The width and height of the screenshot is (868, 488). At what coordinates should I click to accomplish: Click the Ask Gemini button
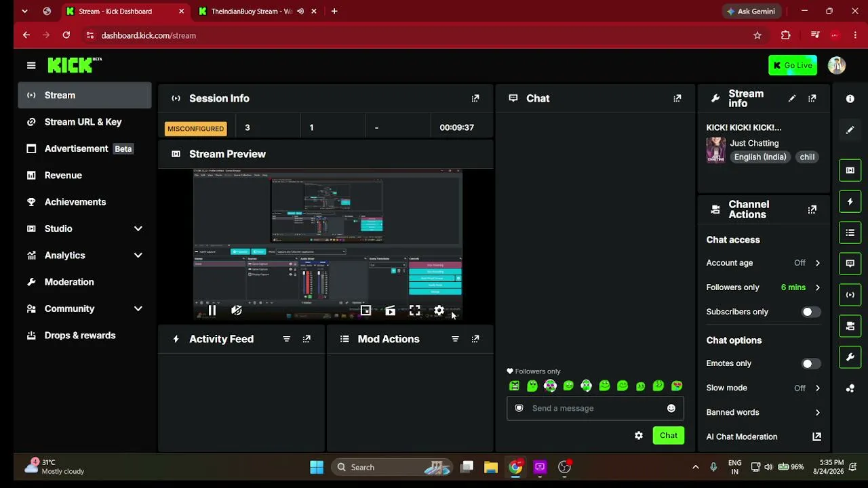point(750,12)
